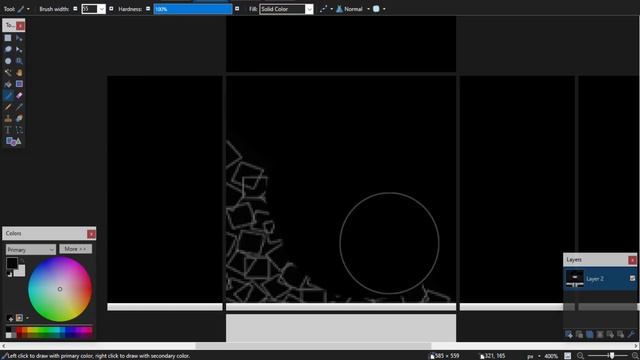Screen dimensions: 640x360
Task: Click the More >> button in Colors
Action: tap(76, 249)
